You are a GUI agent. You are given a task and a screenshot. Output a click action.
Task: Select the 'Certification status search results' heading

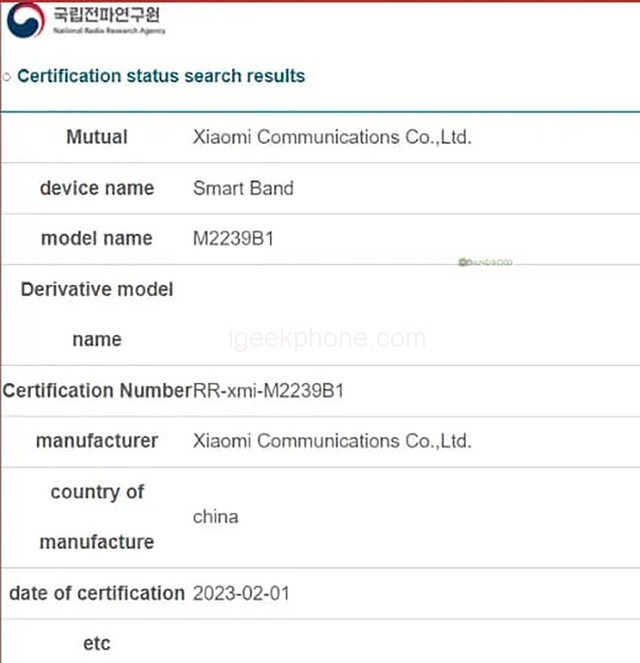161,76
